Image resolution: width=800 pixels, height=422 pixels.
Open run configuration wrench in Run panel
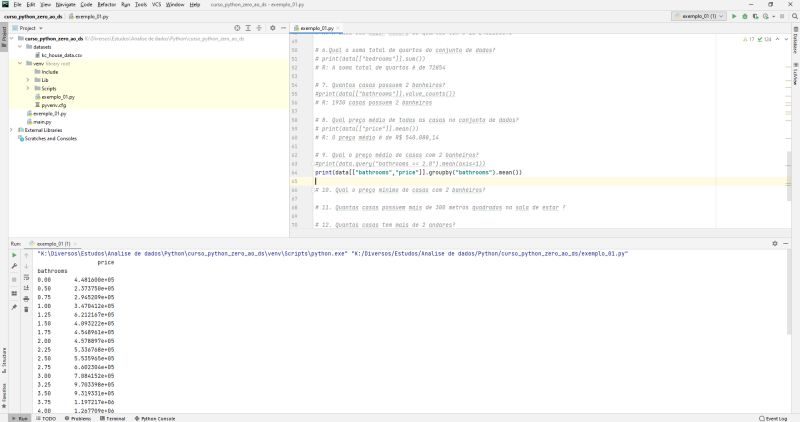(14, 266)
